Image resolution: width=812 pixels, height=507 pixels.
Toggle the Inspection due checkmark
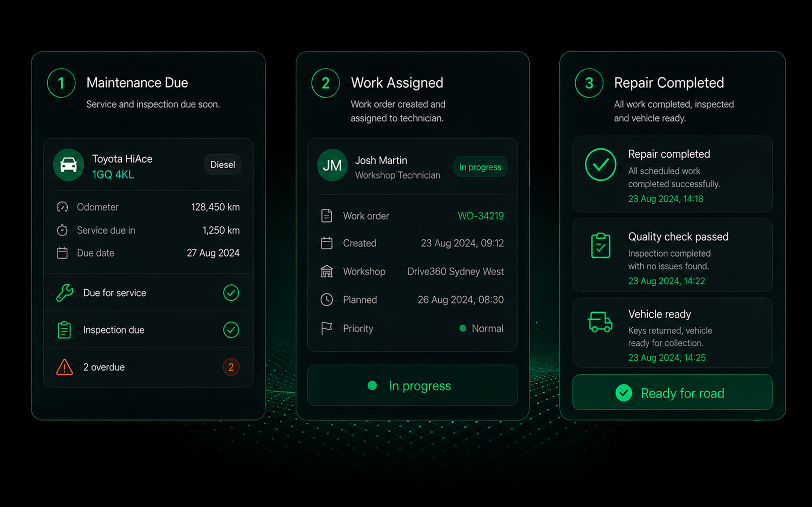pos(231,330)
